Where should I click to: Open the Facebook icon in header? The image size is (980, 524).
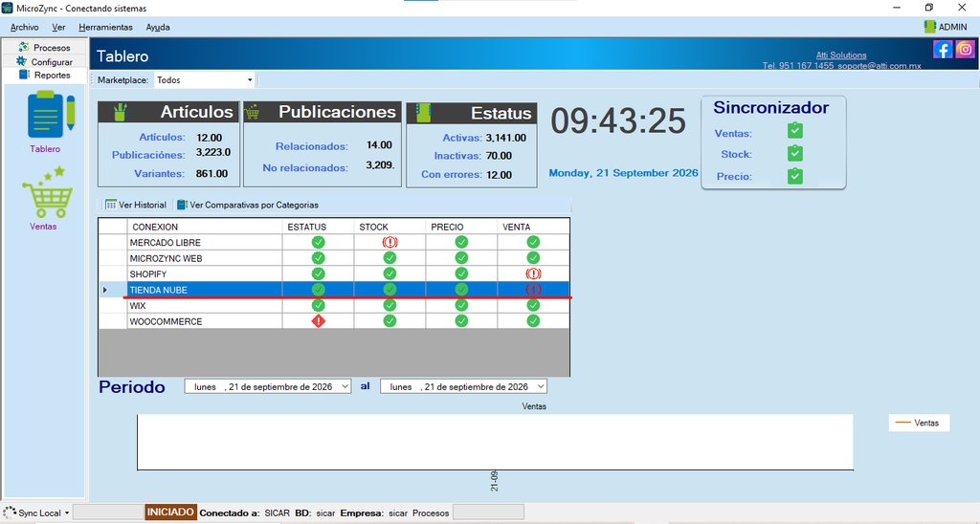[x=943, y=50]
